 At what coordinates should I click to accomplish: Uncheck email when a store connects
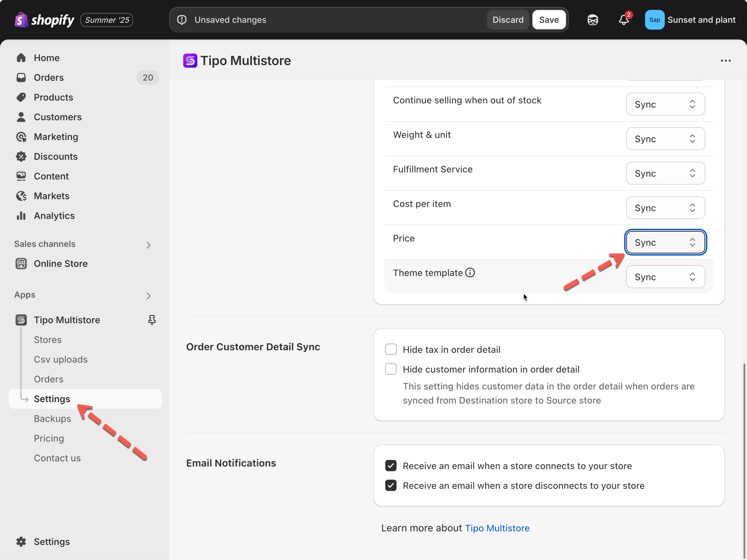click(391, 466)
